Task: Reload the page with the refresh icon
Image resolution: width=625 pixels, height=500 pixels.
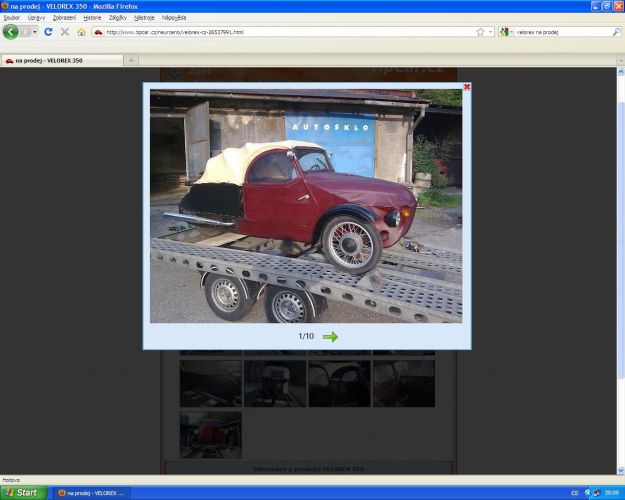Action: click(x=48, y=32)
